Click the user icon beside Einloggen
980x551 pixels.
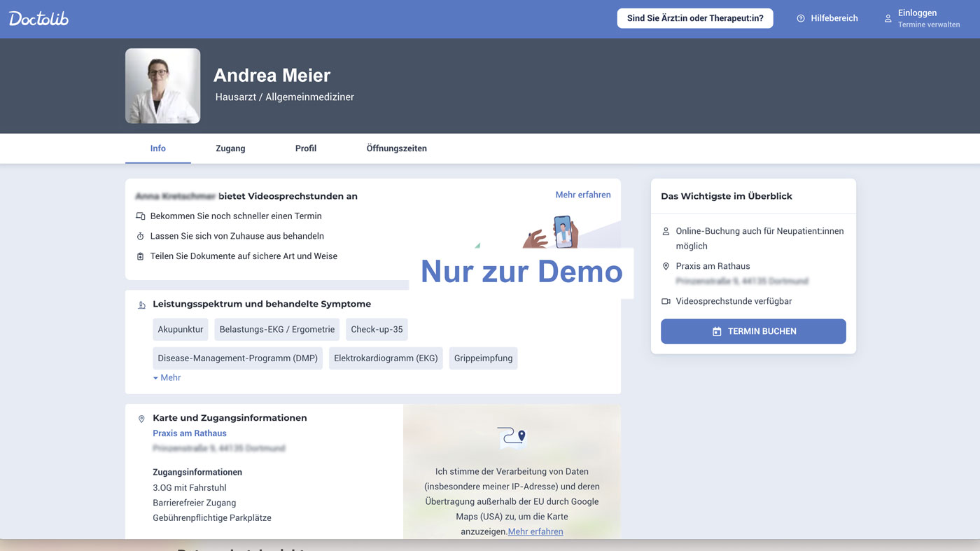pos(888,19)
